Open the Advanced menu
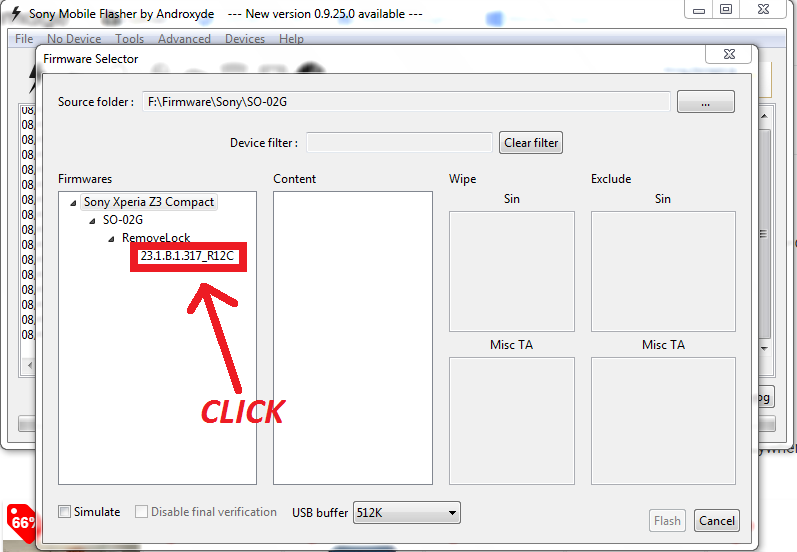Screen dimensions: 797x552 [184, 39]
